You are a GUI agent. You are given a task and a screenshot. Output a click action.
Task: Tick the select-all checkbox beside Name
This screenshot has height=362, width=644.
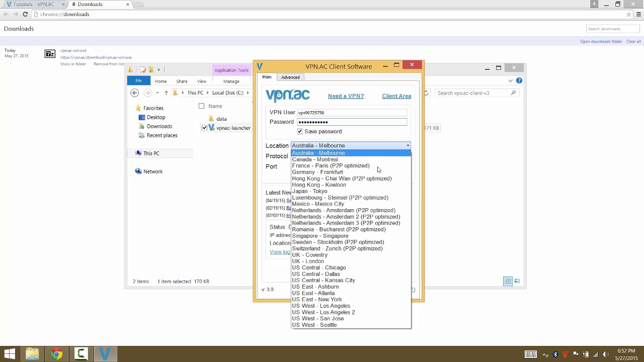tap(201, 106)
